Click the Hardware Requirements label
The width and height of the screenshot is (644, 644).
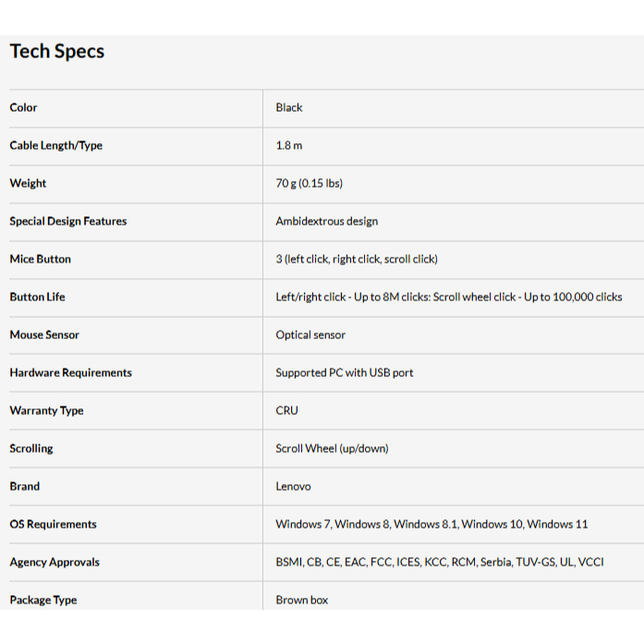[71, 373]
